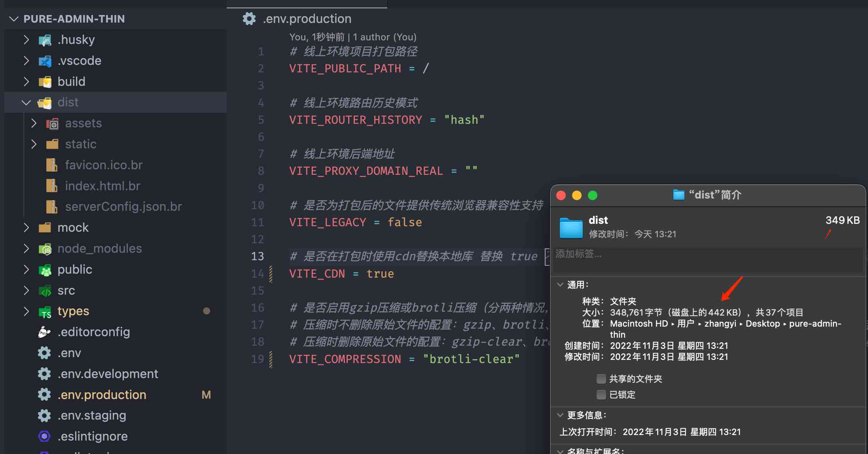This screenshot has width=868, height=454.
Task: Click the types TypeScript folder icon
Action: (x=45, y=312)
